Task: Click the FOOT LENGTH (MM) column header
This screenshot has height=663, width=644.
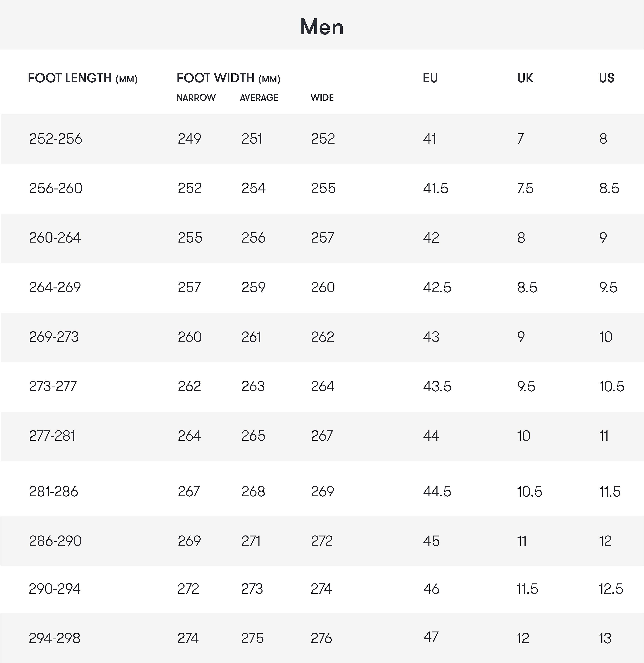Action: (x=83, y=78)
